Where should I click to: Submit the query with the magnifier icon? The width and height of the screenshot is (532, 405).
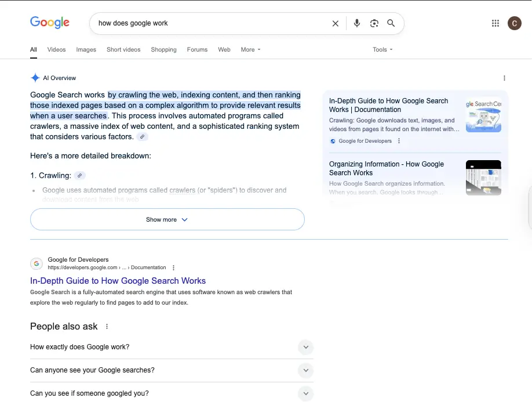pos(391,23)
